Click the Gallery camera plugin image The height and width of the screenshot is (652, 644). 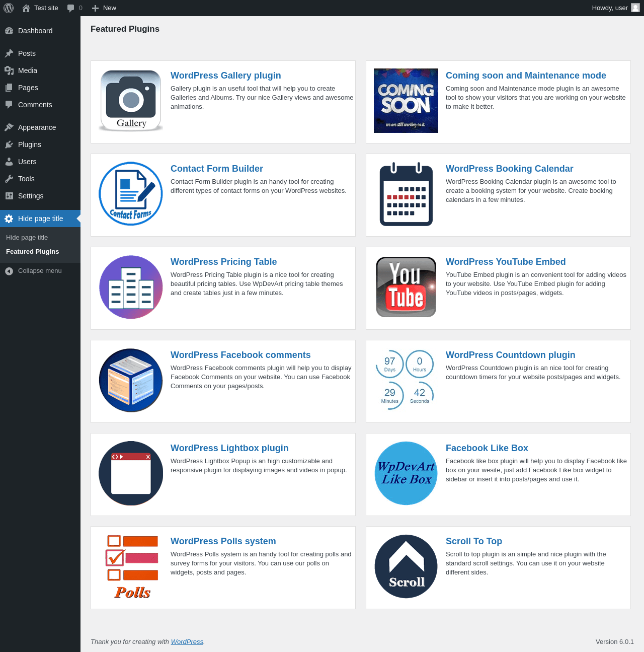131,101
